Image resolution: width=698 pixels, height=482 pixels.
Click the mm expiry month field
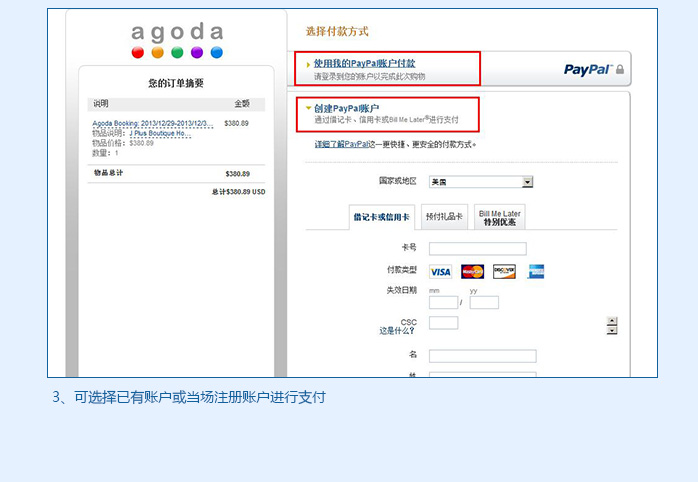coord(443,303)
